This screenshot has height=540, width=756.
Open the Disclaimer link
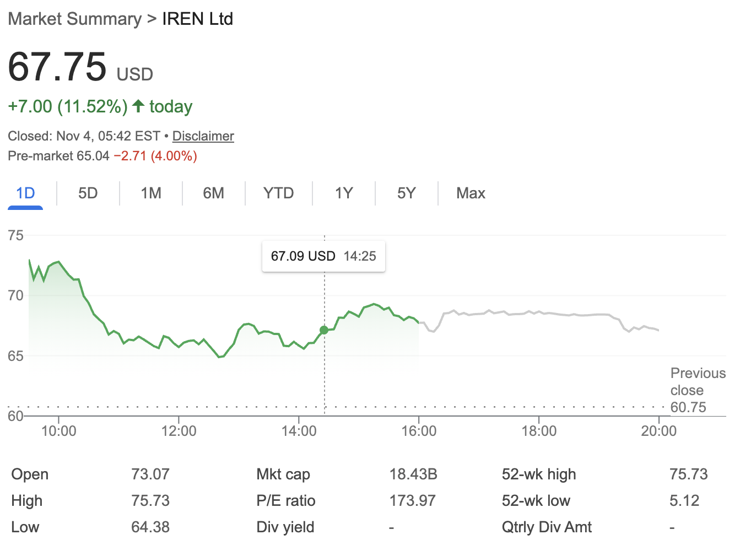[203, 136]
